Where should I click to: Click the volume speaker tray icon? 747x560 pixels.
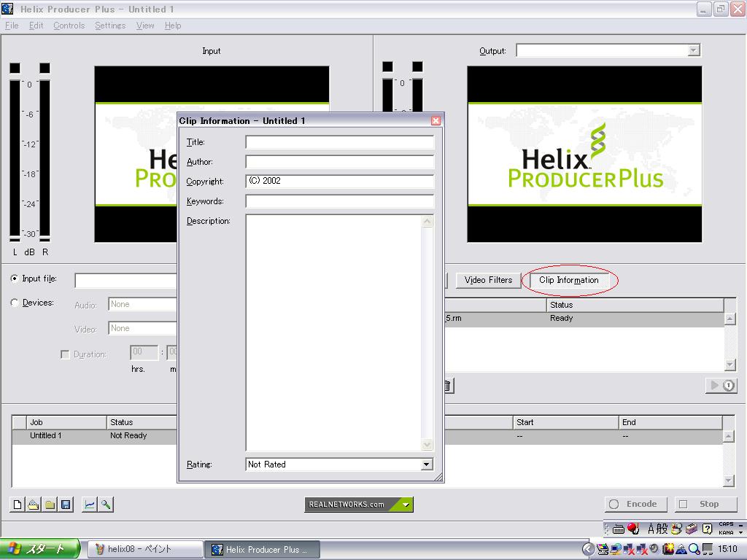coord(654,548)
